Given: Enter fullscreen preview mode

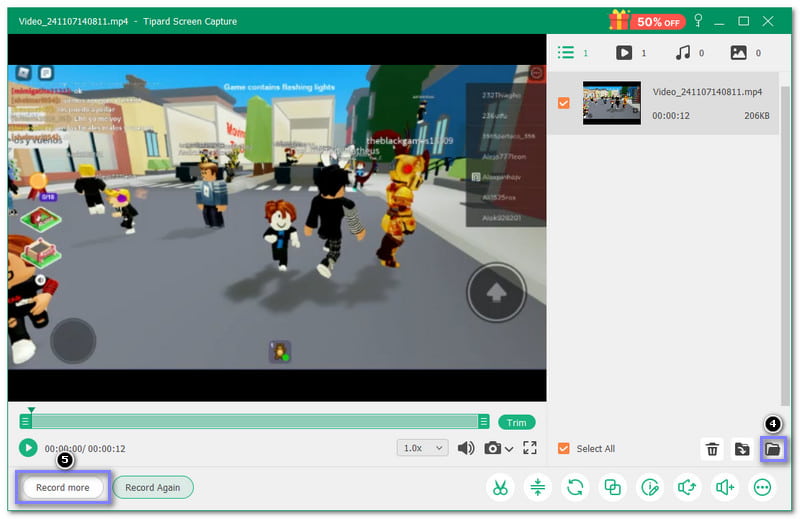Looking at the screenshot, I should pyautogui.click(x=530, y=448).
